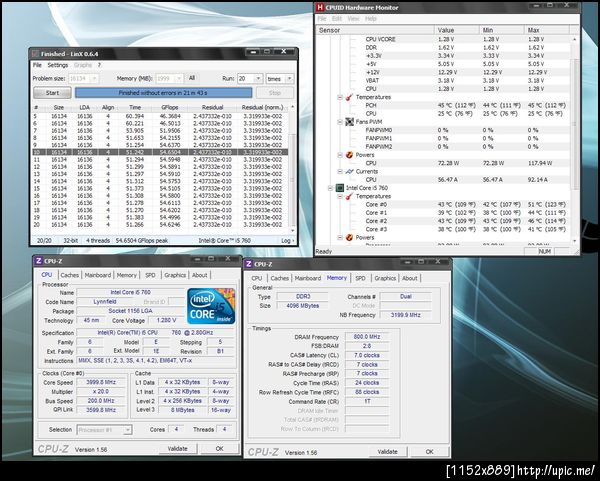Open the times/minutes dropdown in LinX
This screenshot has height=481, width=600.
[290, 79]
